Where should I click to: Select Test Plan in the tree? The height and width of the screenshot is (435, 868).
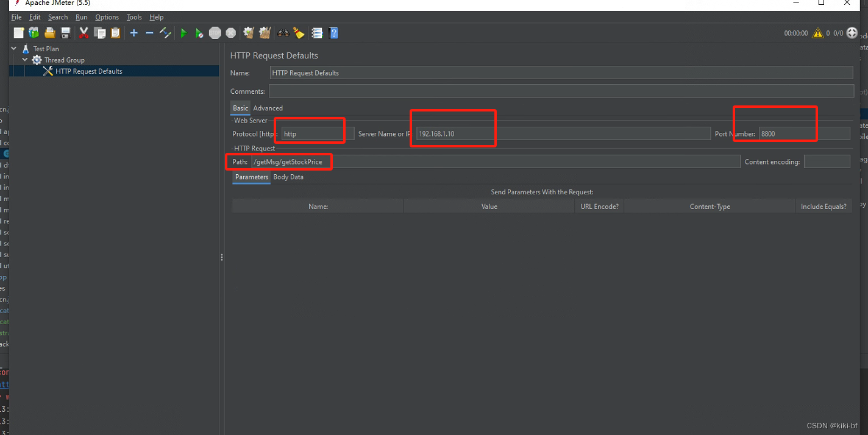(x=46, y=49)
